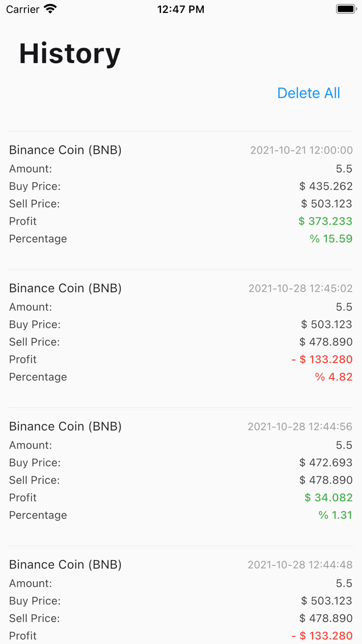
Task: Tap the red % 4.82 percentage value
Action: pyautogui.click(x=335, y=377)
